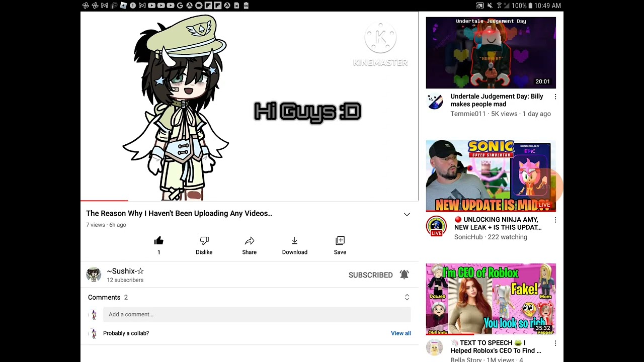Click the 35:32 duration badge

click(x=542, y=328)
